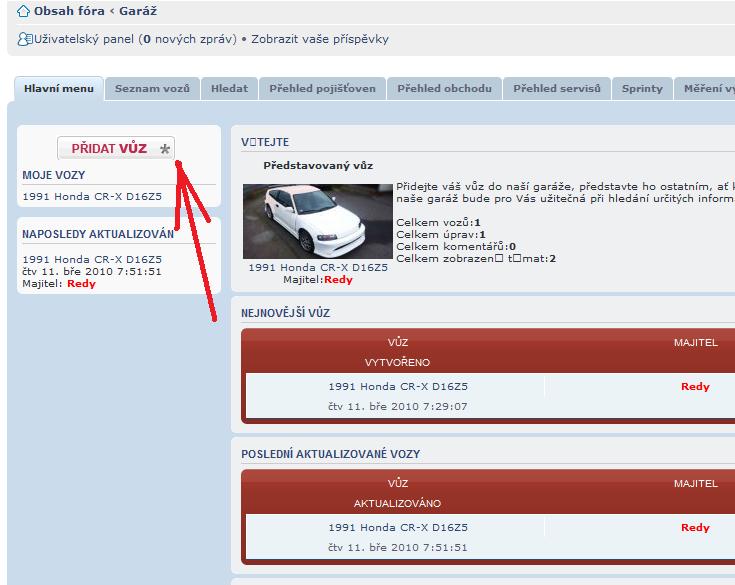The height and width of the screenshot is (585, 735).
Task: Open owner Redy in Nejnovější vůz table
Action: [x=695, y=387]
